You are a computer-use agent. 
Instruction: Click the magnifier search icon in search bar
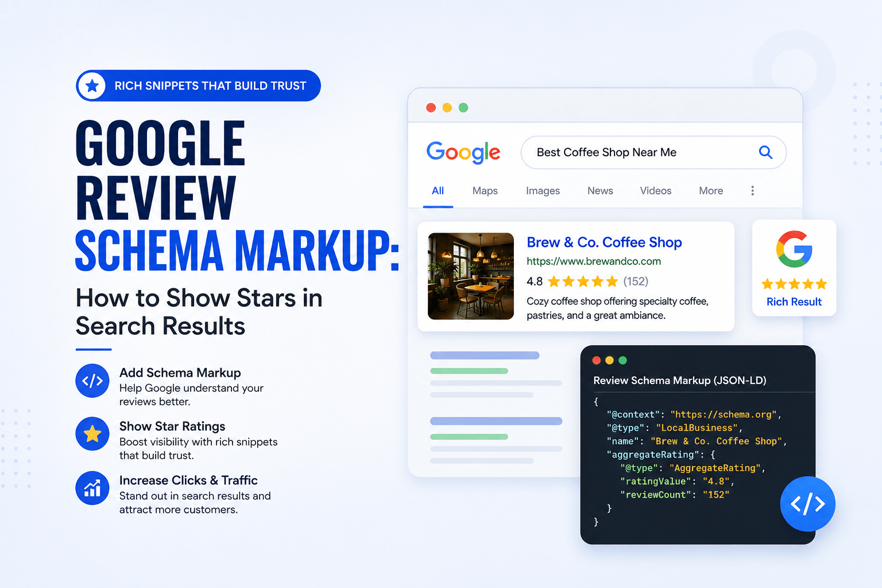[x=765, y=152]
